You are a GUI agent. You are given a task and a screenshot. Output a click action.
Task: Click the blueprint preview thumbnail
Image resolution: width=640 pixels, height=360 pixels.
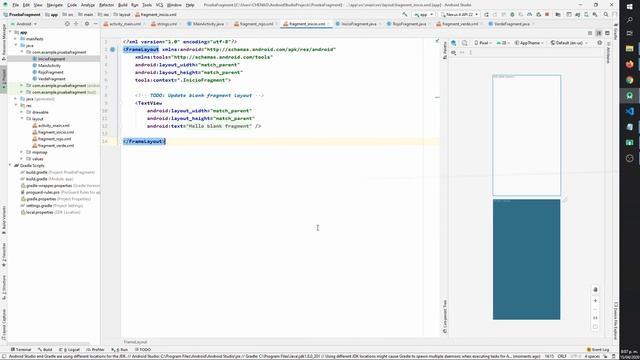[x=527, y=259]
